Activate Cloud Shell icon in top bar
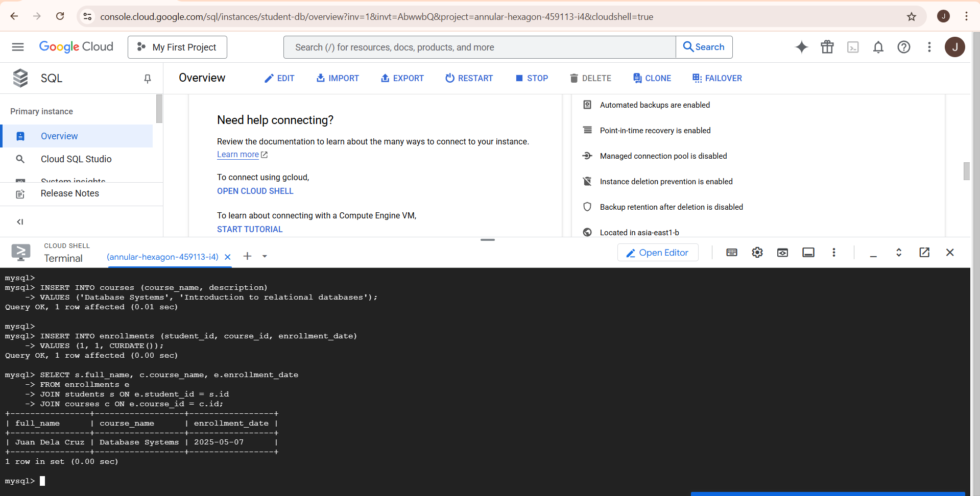The height and width of the screenshot is (496, 980). pos(853,47)
